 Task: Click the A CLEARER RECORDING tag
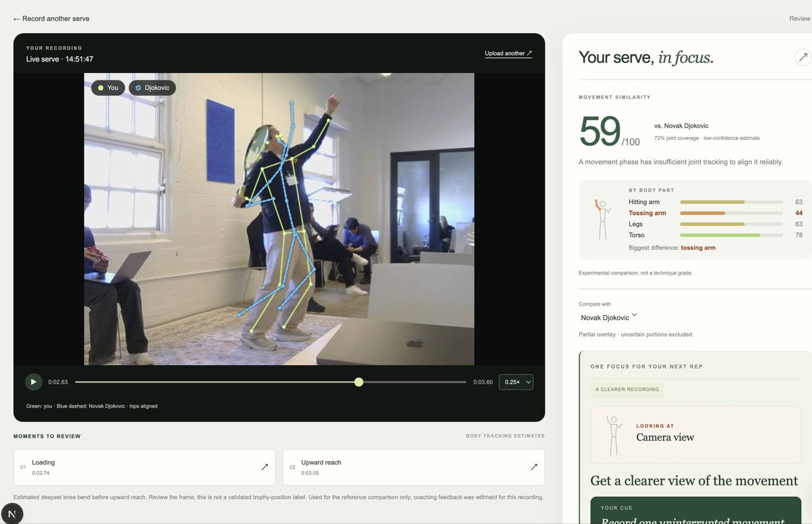click(x=627, y=389)
